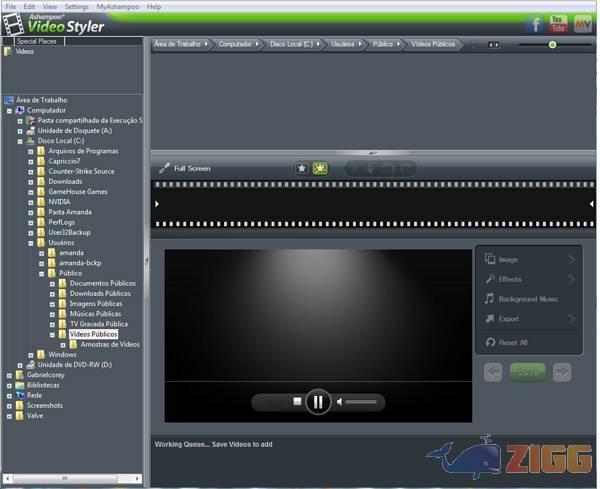This screenshot has width=600, height=489.
Task: Expand the Windows folder node
Action: click(31, 355)
